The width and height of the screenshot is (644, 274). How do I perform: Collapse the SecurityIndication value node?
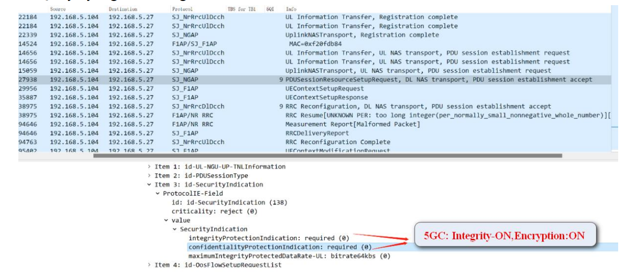[175, 229]
